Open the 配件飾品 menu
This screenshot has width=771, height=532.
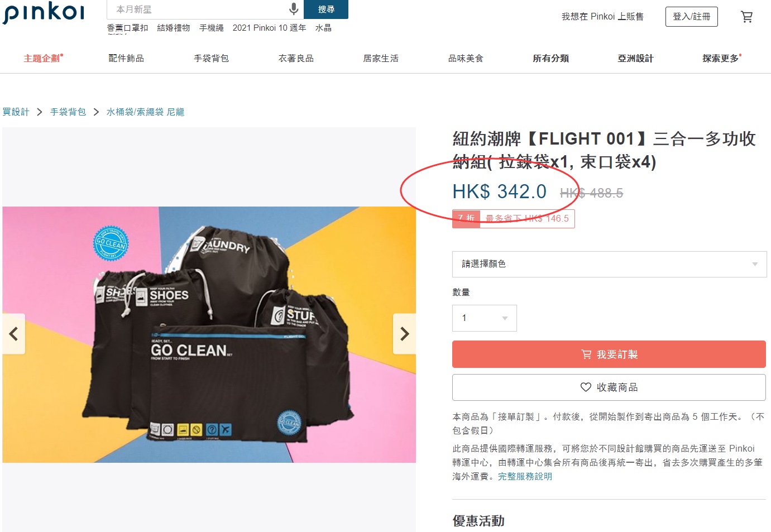tap(126, 58)
